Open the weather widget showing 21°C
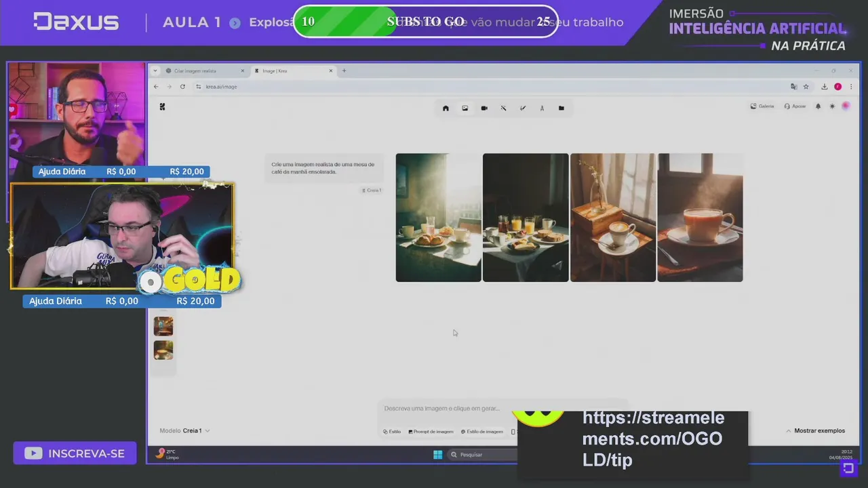 (167, 454)
